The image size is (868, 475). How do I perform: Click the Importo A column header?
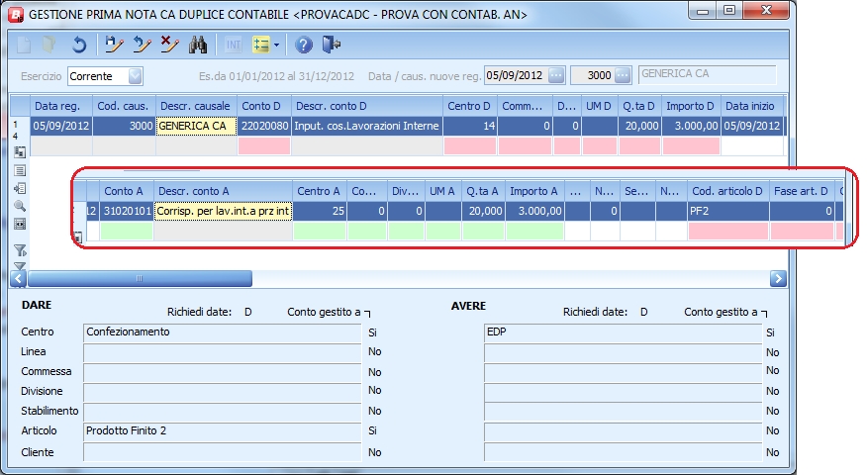pos(534,191)
